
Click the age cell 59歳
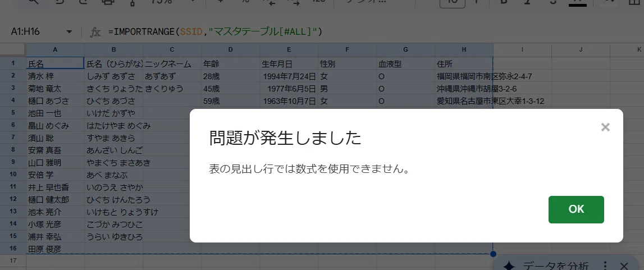pos(230,100)
